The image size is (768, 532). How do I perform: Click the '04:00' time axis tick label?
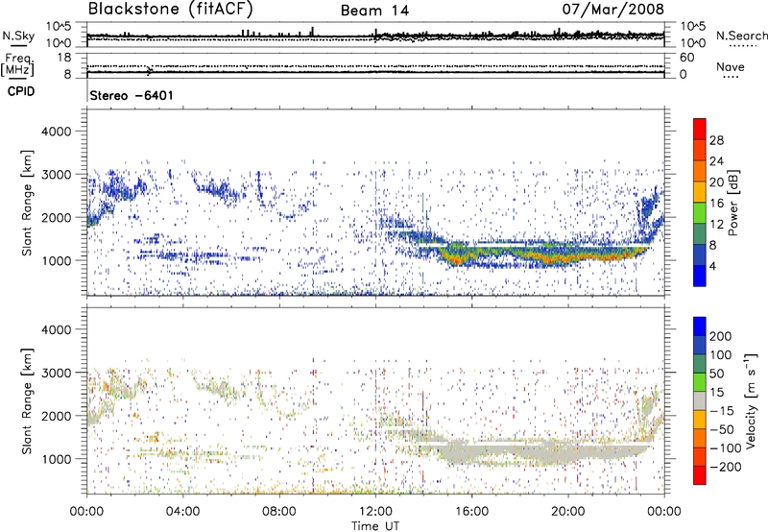point(183,512)
